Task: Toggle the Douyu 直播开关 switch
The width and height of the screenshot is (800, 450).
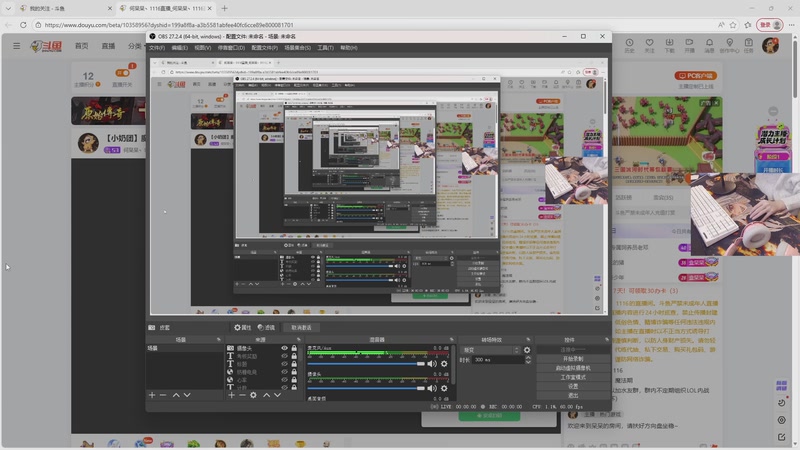Action: click(x=122, y=73)
